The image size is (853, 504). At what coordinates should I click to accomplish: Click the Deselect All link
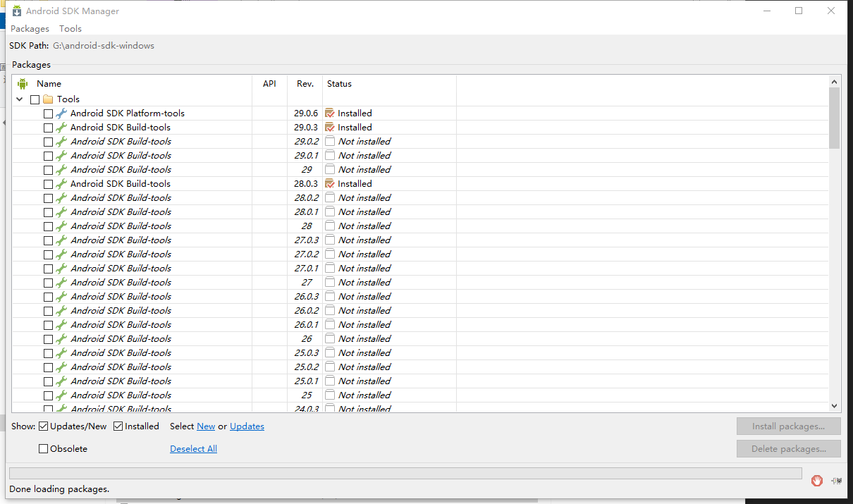[x=193, y=449]
